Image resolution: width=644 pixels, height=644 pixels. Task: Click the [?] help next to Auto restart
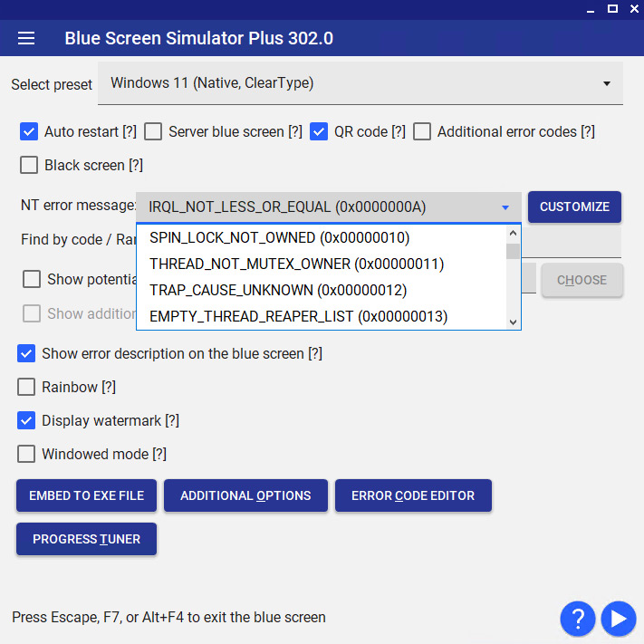(130, 132)
